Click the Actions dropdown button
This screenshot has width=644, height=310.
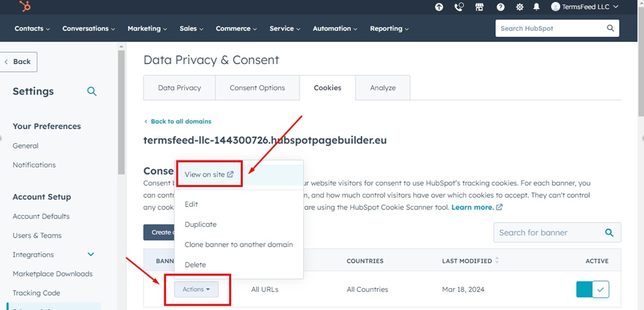(196, 289)
